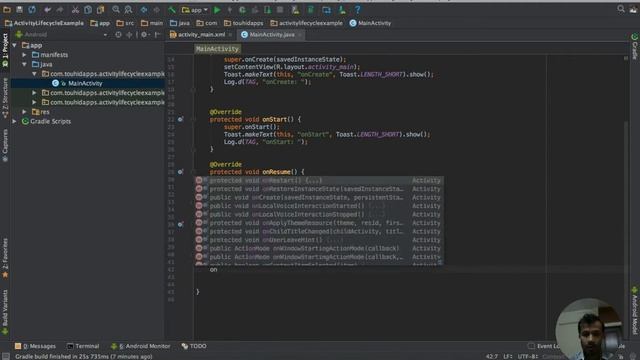Image resolution: width=640 pixels, height=360 pixels.
Task: Click the Stop square toolbar icon
Action: point(280,9)
